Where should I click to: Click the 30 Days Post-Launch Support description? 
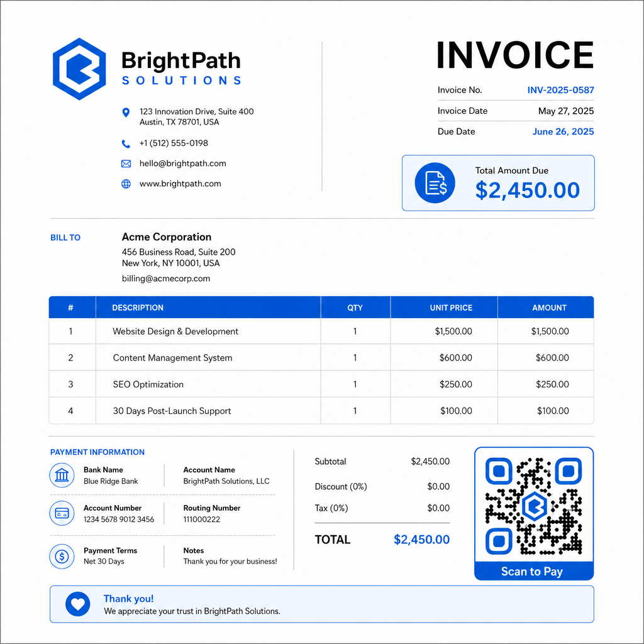coord(172,411)
